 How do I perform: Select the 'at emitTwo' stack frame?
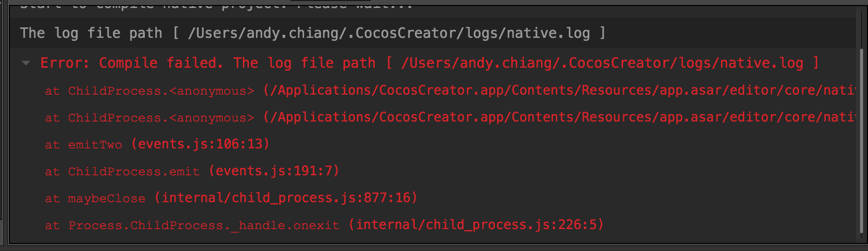coord(84,145)
